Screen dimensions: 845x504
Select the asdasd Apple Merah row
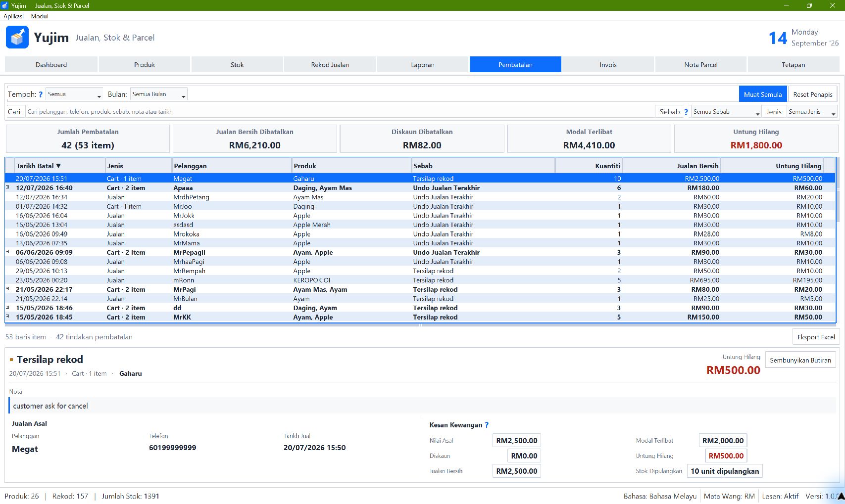point(420,225)
